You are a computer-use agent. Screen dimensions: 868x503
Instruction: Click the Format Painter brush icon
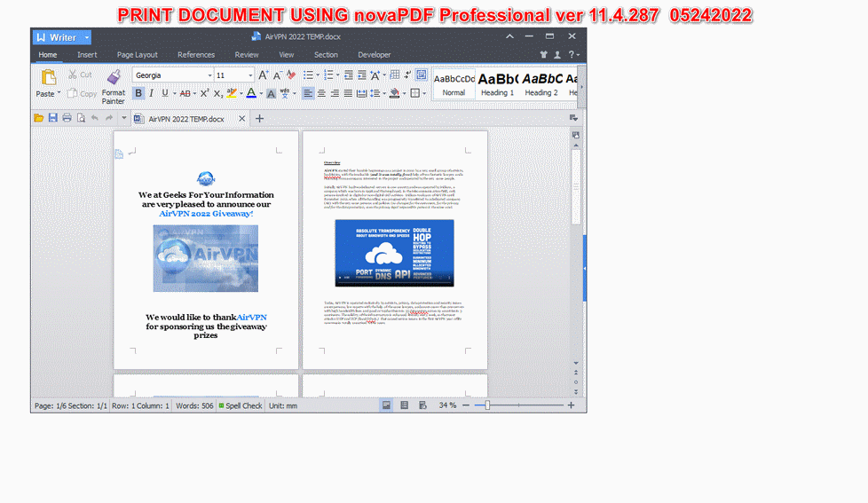[x=114, y=77]
